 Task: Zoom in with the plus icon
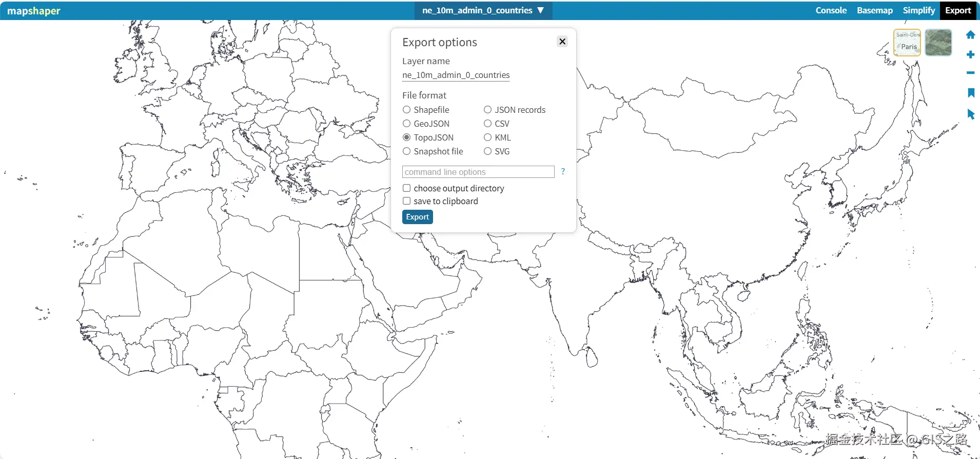pos(970,54)
